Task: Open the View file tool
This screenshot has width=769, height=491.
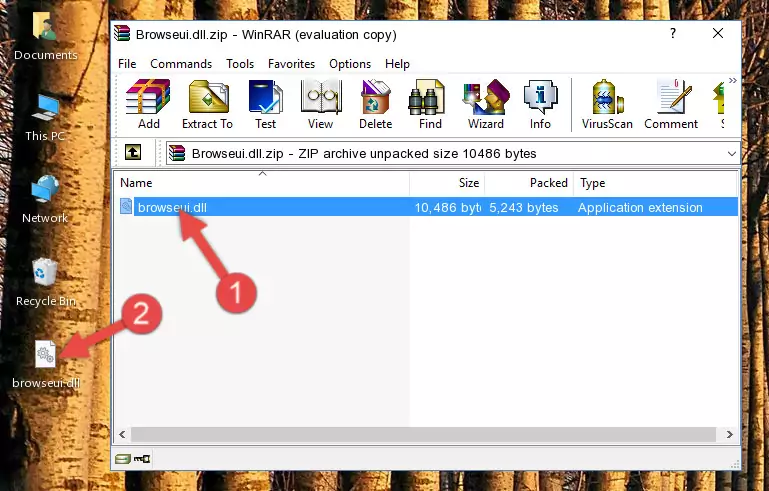Action: (x=321, y=104)
